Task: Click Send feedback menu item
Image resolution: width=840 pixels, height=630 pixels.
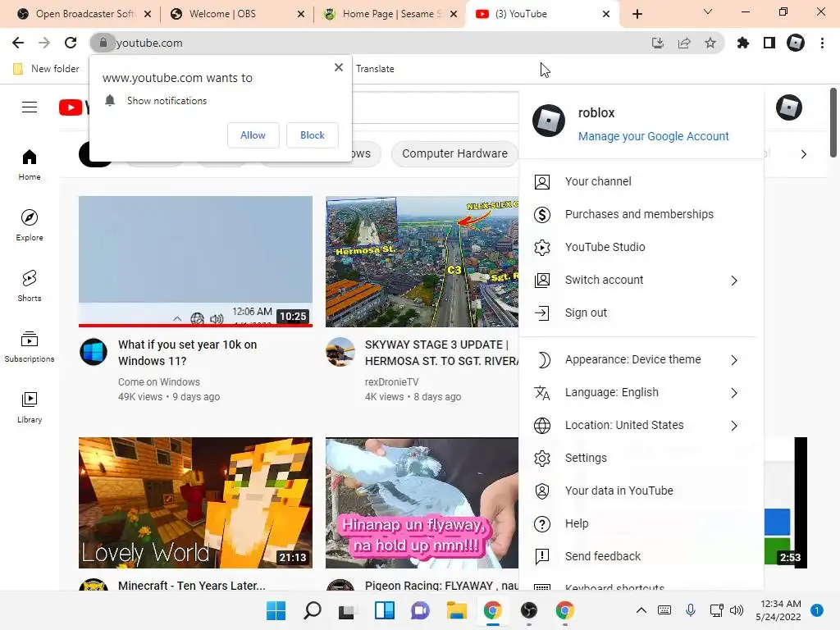Action: 641,557
